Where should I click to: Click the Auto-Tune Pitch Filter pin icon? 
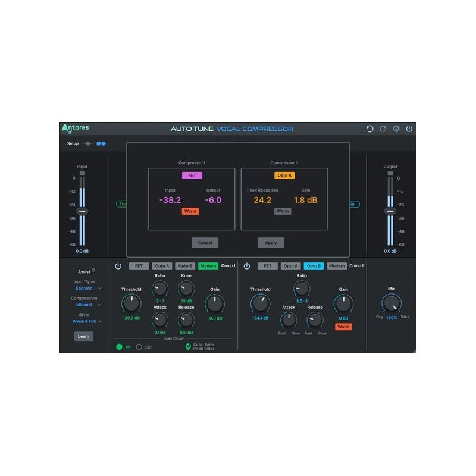188,346
